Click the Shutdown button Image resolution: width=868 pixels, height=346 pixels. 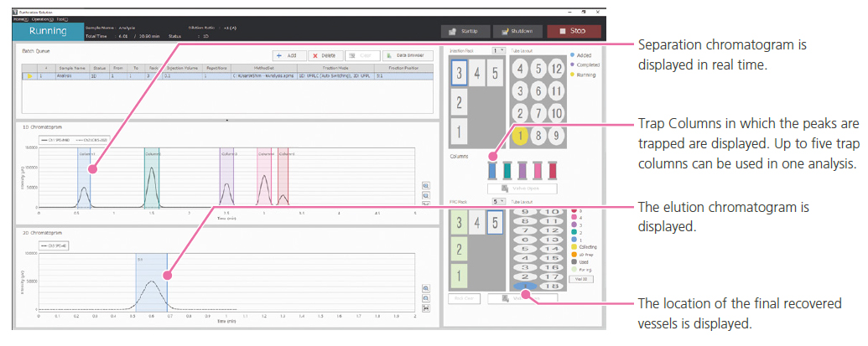(x=517, y=31)
